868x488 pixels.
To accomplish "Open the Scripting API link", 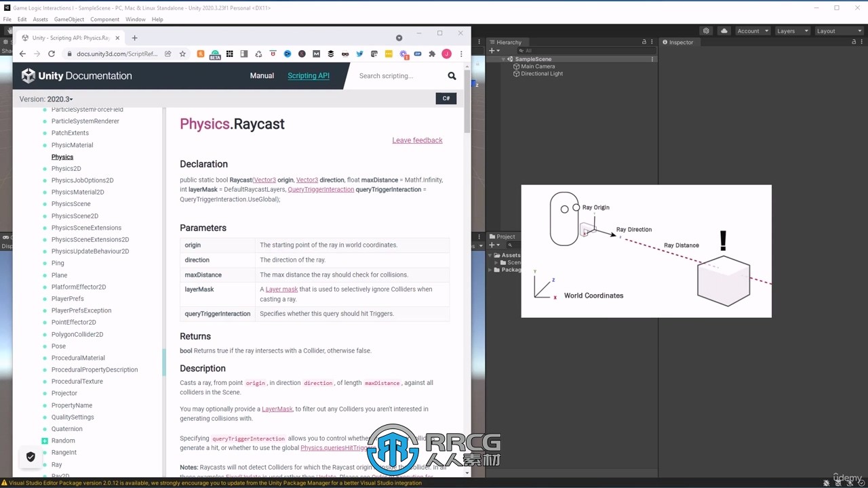I will (309, 76).
